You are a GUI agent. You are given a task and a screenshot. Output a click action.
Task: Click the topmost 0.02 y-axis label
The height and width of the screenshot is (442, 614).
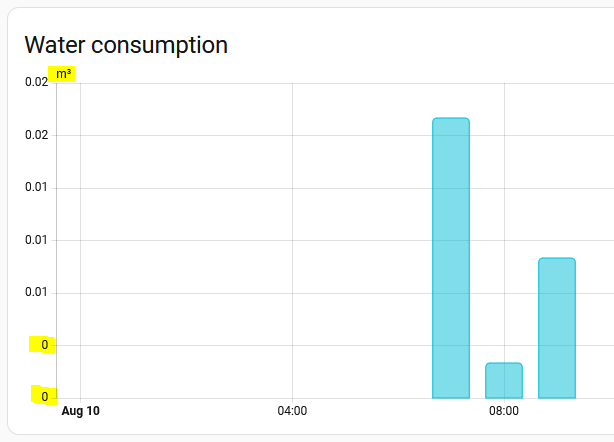[x=36, y=82]
